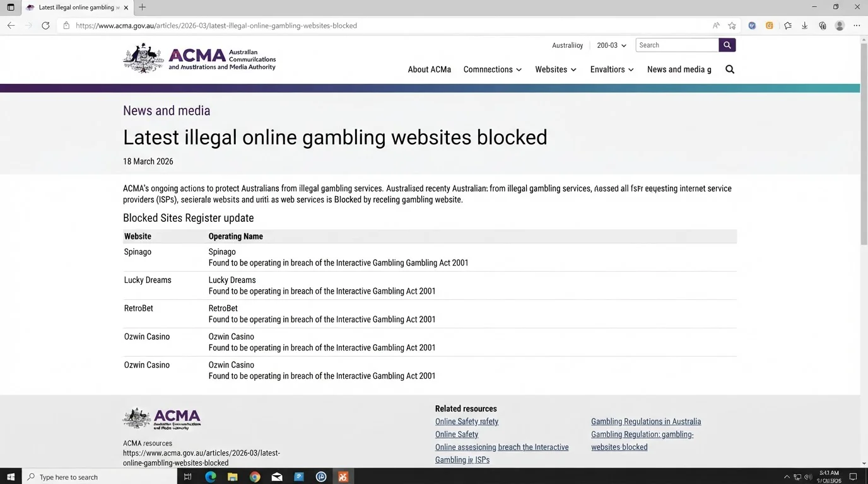Click the browser address bar URL
The width and height of the screenshot is (868, 484).
216,26
